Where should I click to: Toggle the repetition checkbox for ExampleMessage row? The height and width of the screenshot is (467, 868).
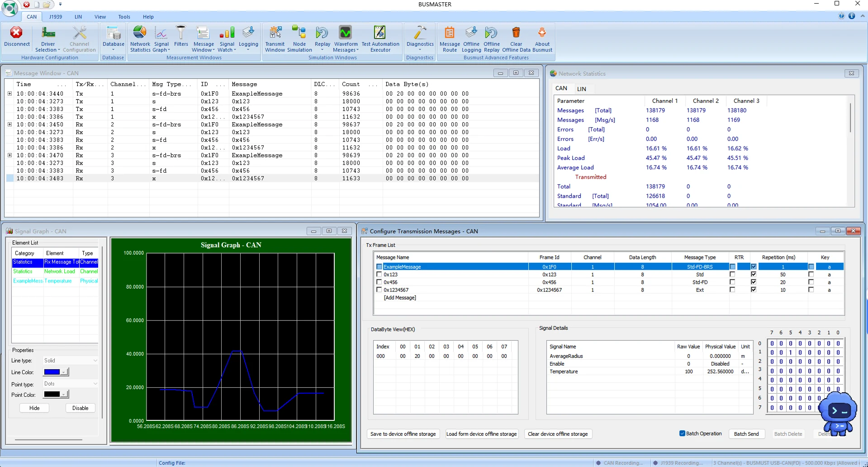(754, 267)
